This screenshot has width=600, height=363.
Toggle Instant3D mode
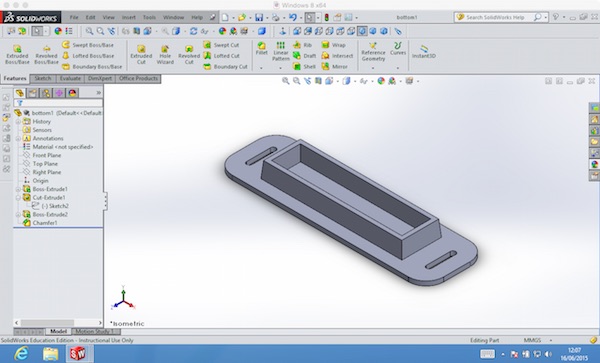[x=424, y=52]
